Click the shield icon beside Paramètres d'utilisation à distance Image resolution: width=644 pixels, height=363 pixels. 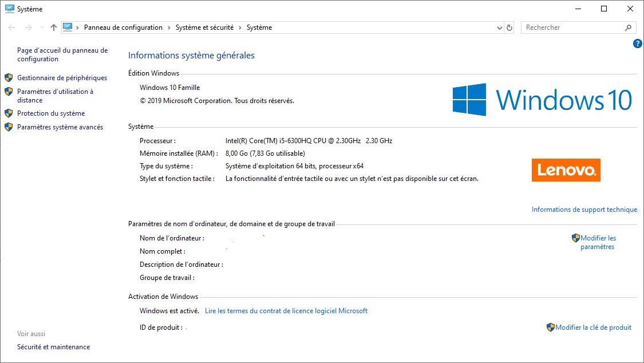click(x=9, y=92)
